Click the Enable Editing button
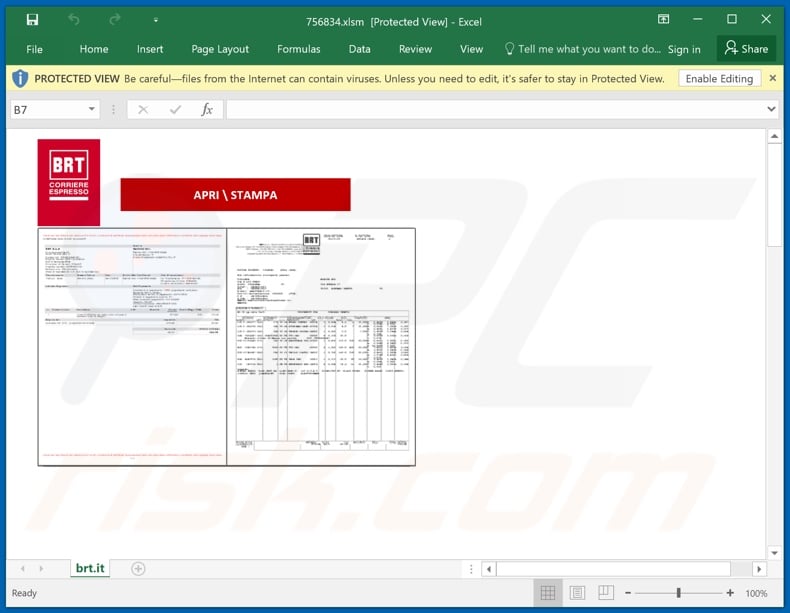Image resolution: width=790 pixels, height=613 pixels. (x=720, y=78)
